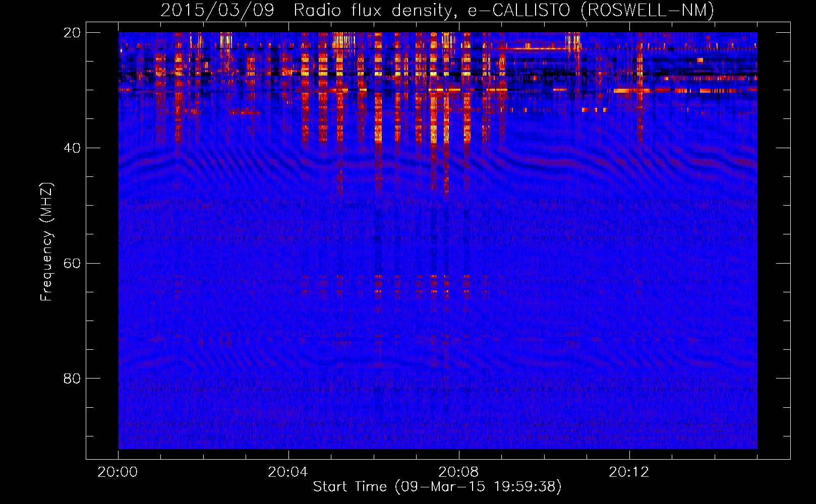Click the frequency tick label "60"
816x504 pixels.
coord(72,264)
